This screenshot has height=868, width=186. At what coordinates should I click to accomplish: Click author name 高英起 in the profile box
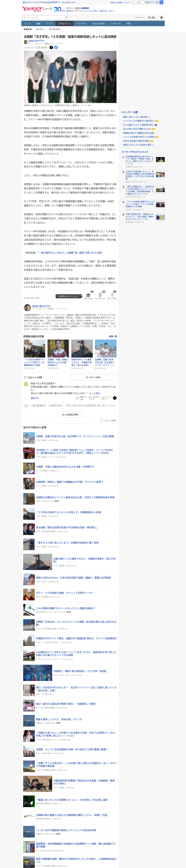(x=35, y=306)
